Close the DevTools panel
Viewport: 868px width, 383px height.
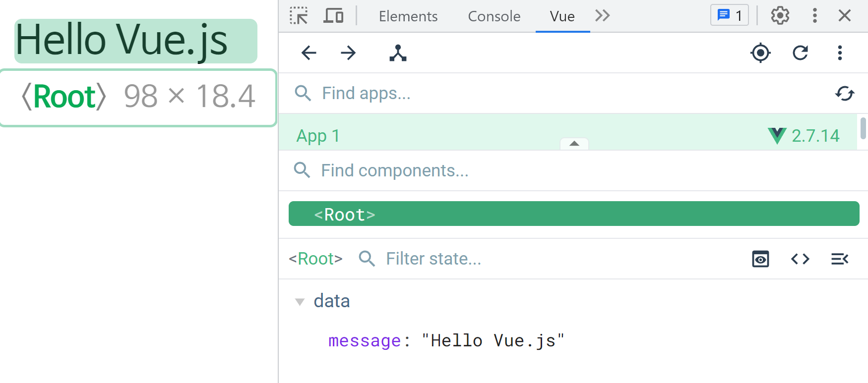(845, 16)
